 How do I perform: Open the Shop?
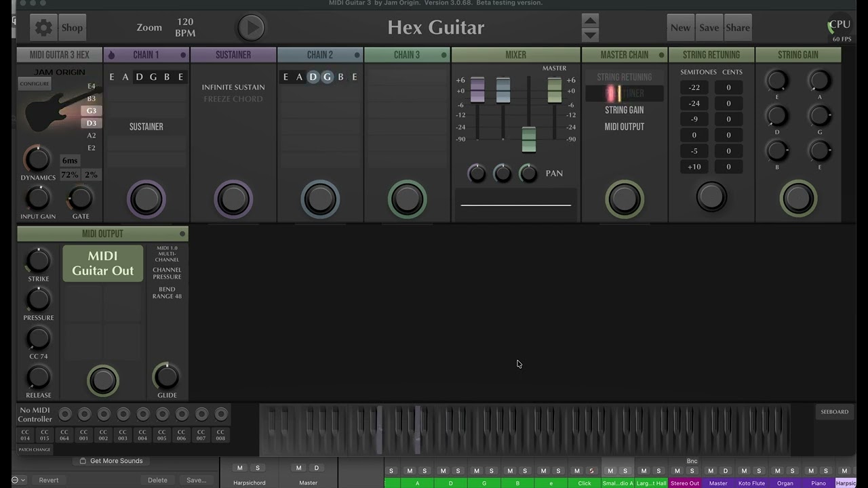(72, 28)
